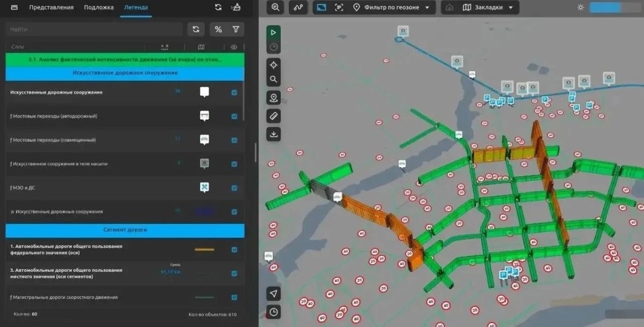
Task: Toggle the percent display button
Action: click(x=218, y=29)
